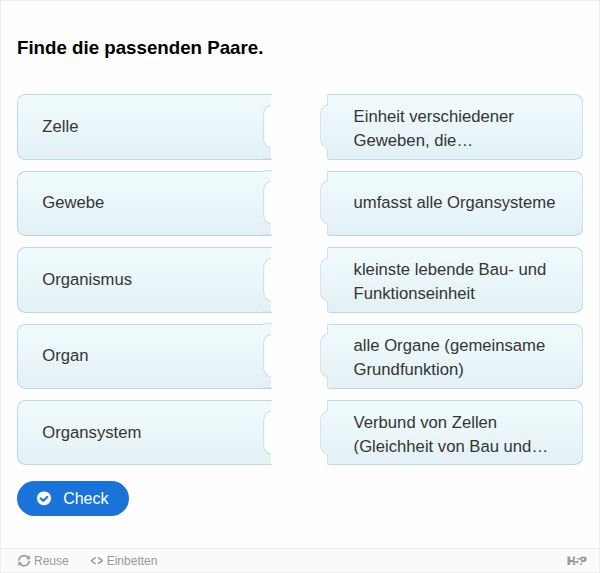Screen dimensions: 600x573
Task: Pick the 'kleinste lebende Bau- und Funktionseinheit' card
Action: (x=452, y=280)
